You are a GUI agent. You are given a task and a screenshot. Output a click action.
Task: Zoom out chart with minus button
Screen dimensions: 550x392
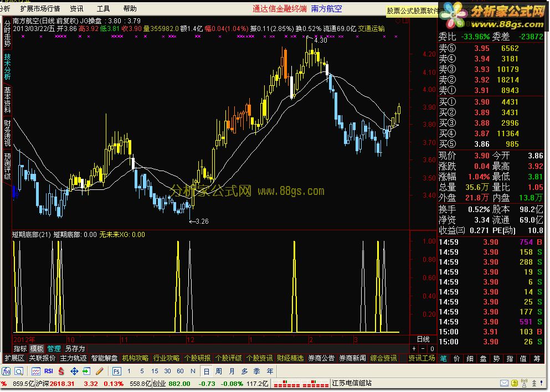click(423, 348)
